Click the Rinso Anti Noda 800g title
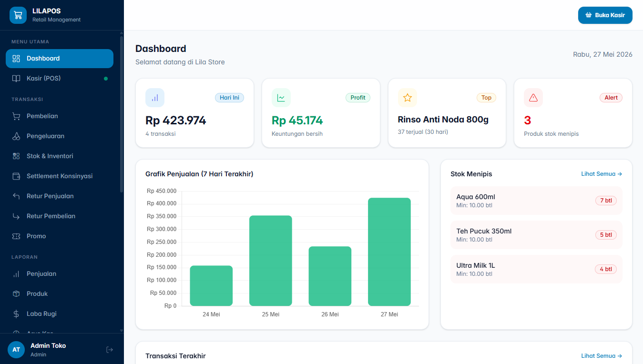This screenshot has width=643, height=364. [443, 120]
